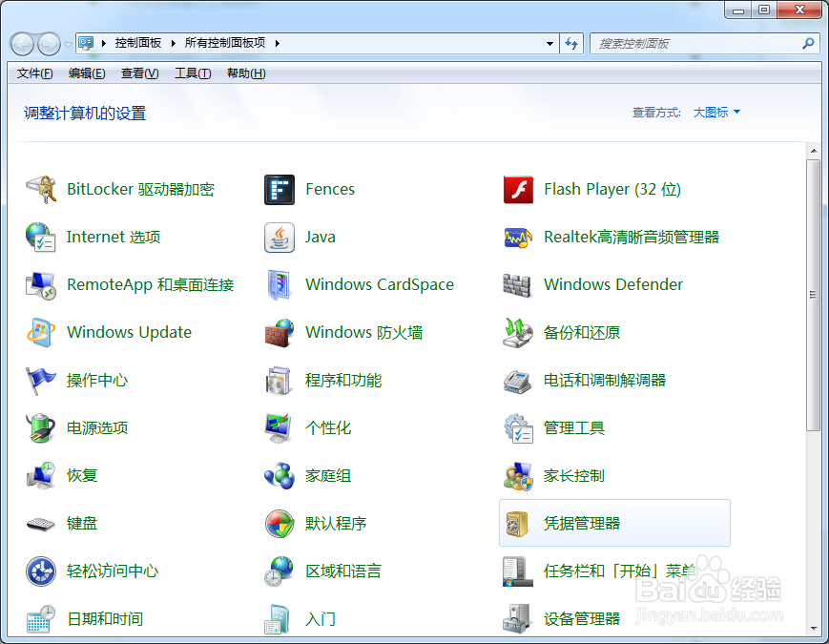Open the 个性化 monitor icon
829x644 pixels.
coord(280,427)
